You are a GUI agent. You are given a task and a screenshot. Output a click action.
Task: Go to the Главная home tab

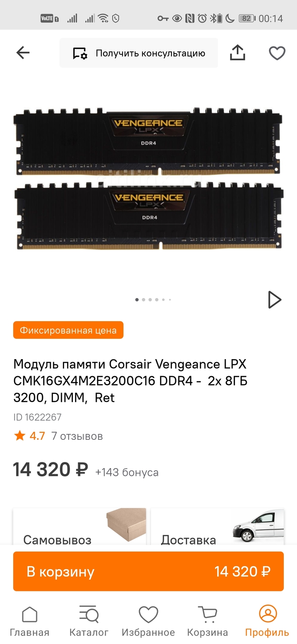click(30, 621)
